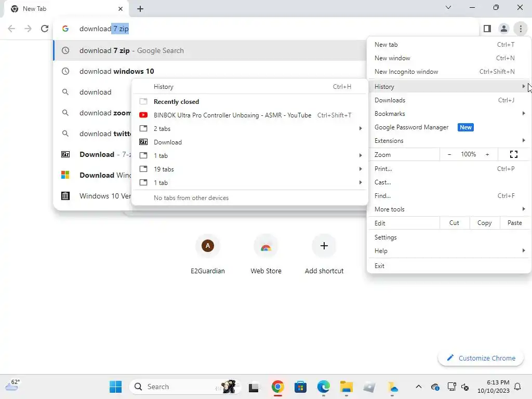Open the Web Store shortcut icon

[266, 246]
